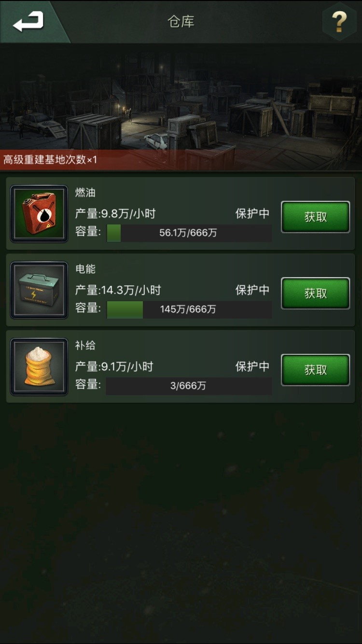This screenshot has height=644, width=362.
Task: Select the red fuel canister icon
Action: 39,214
